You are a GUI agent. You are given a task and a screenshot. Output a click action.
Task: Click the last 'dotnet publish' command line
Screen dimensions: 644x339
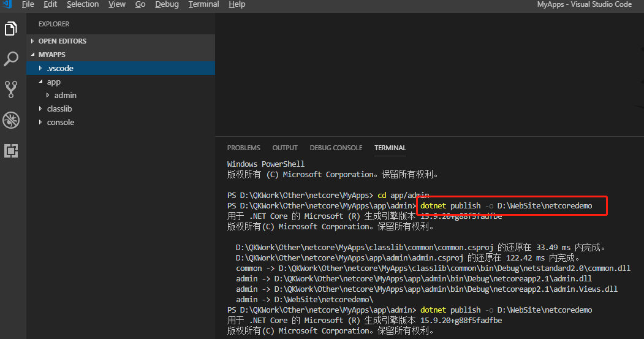(409, 310)
